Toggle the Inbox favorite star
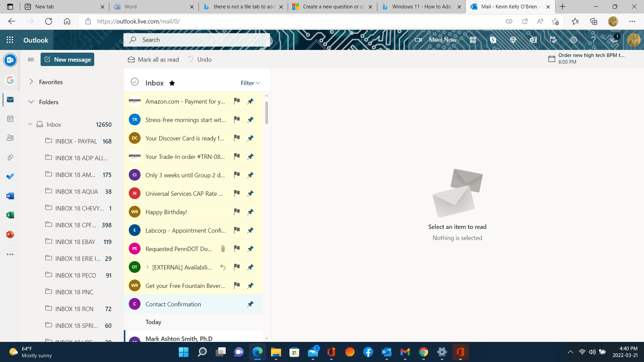The height and width of the screenshot is (362, 644). point(172,83)
